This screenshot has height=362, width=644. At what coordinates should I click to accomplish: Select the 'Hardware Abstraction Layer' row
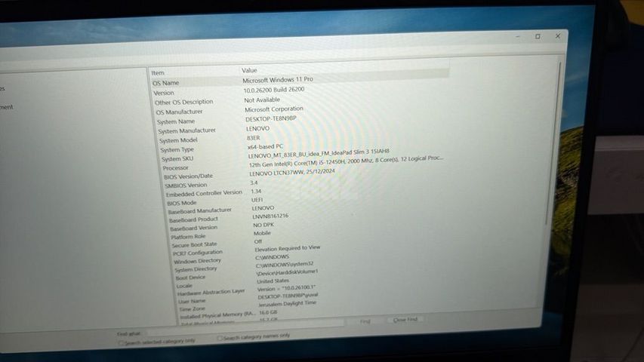click(x=211, y=292)
